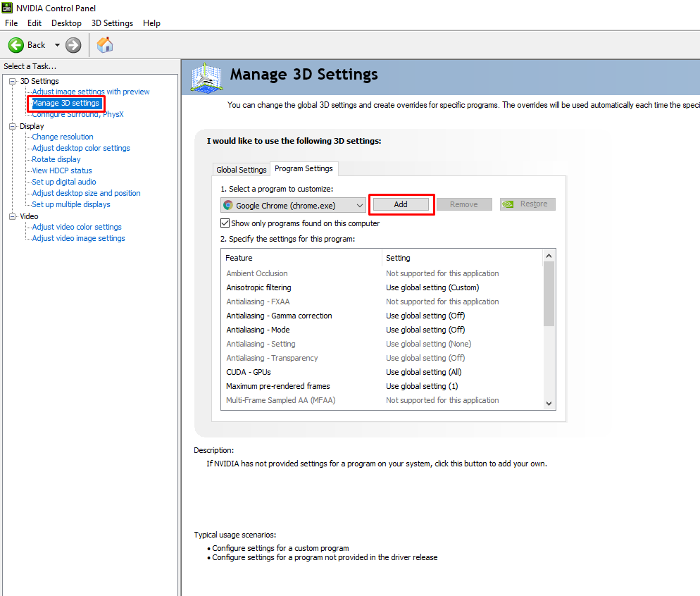The width and height of the screenshot is (700, 596).
Task: Click the Manage 3D Settings header icon
Action: (x=206, y=77)
